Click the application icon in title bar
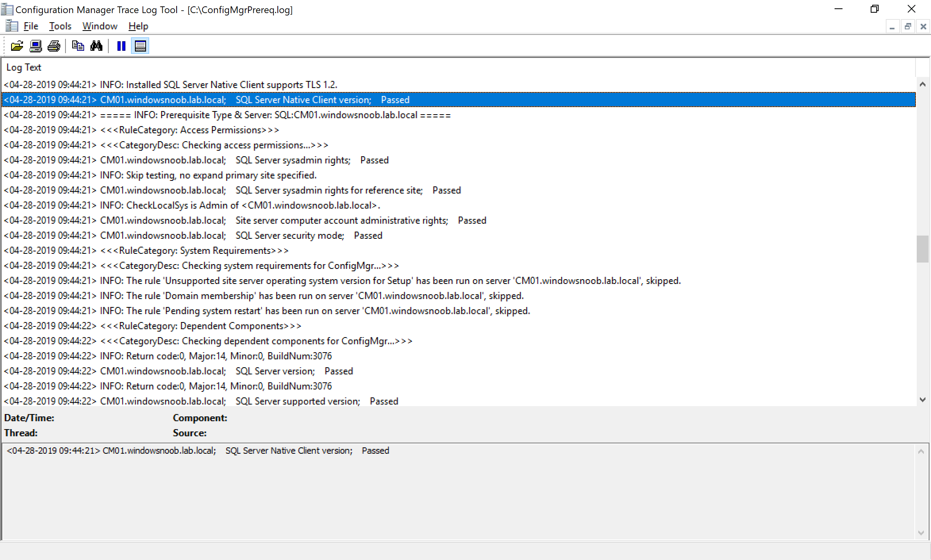931x560 pixels. pyautogui.click(x=7, y=10)
